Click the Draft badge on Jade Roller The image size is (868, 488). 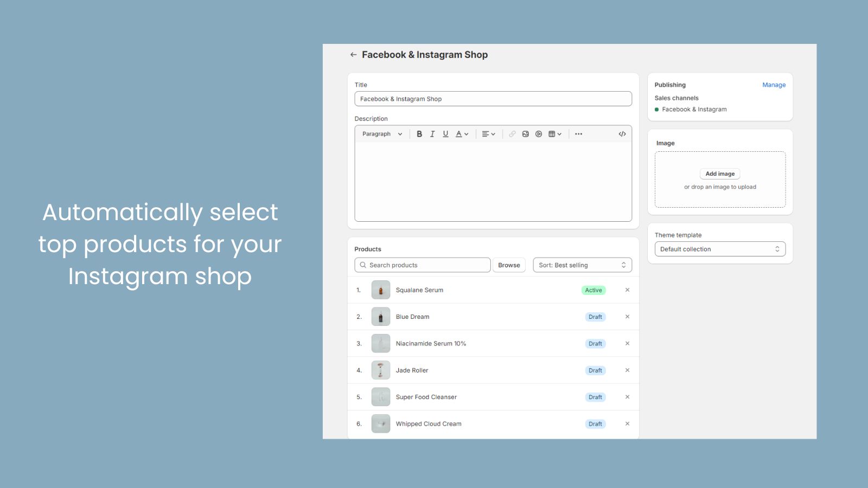click(595, 370)
